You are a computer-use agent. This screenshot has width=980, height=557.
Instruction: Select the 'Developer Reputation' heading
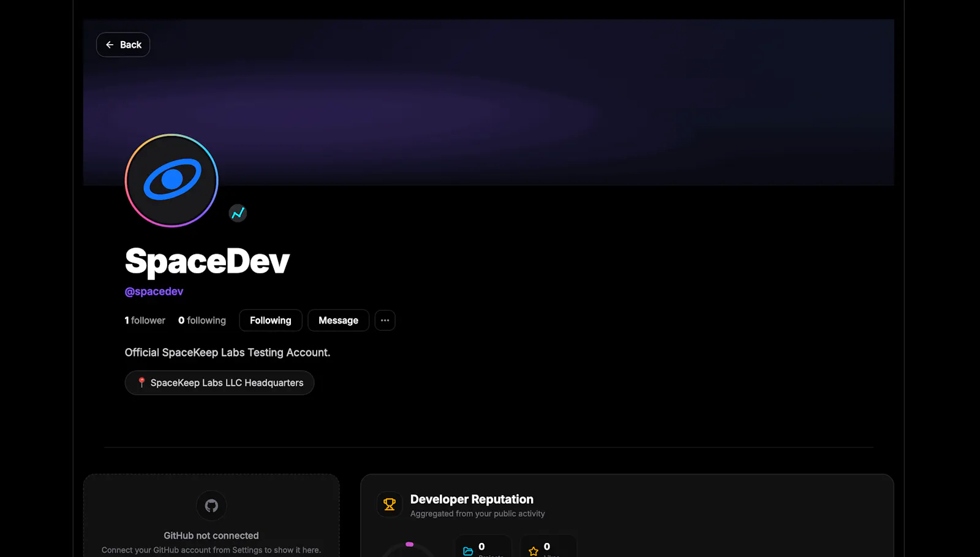tap(472, 499)
